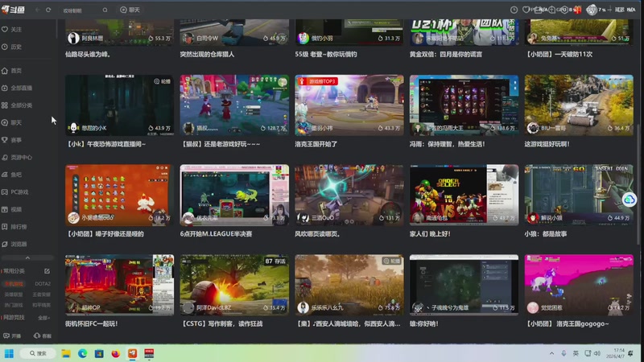Open the 嗓子好像还是哑的 stream thumbnail
The width and height of the screenshot is (644, 362).
pos(119,195)
